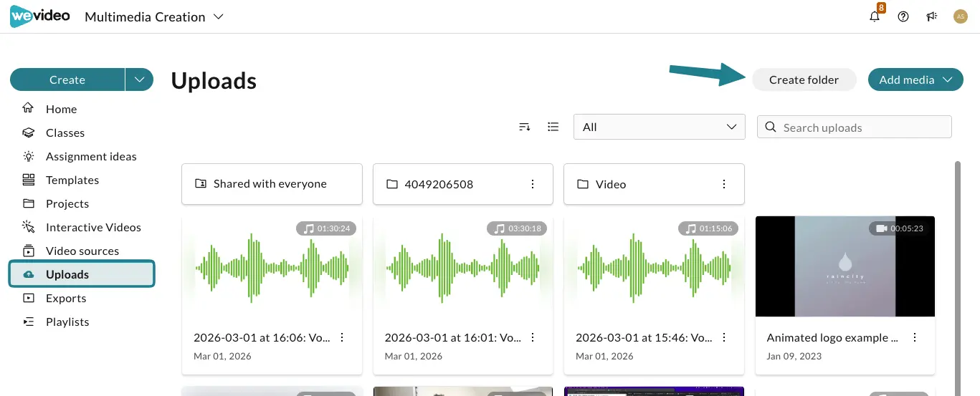The image size is (980, 396).
Task: Open Video sources in sidebar
Action: tap(82, 251)
